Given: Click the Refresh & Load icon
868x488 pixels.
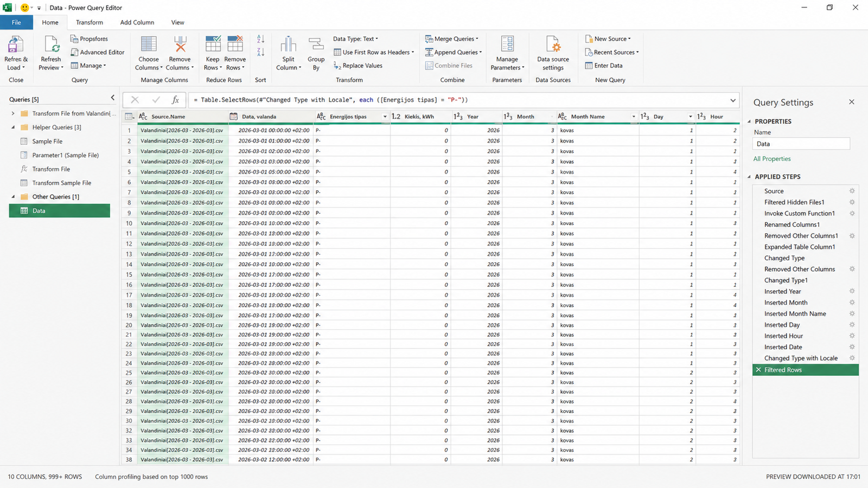Looking at the screenshot, I should (x=16, y=44).
